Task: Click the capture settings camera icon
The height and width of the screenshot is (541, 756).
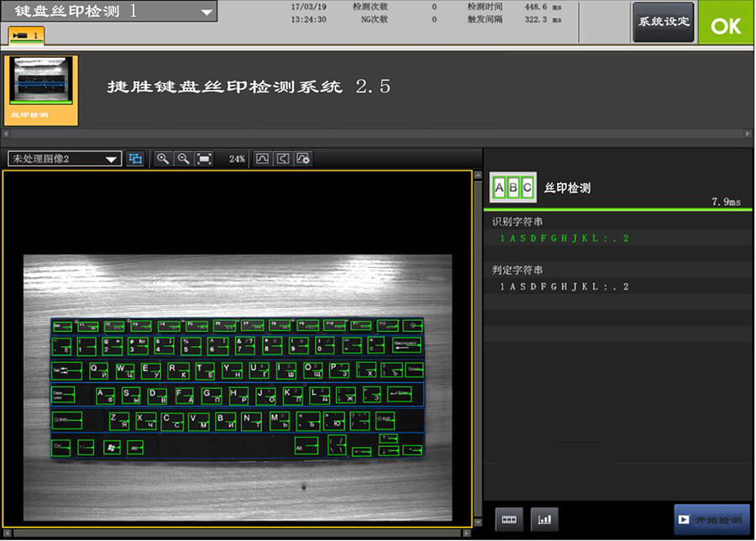Action: [x=302, y=159]
